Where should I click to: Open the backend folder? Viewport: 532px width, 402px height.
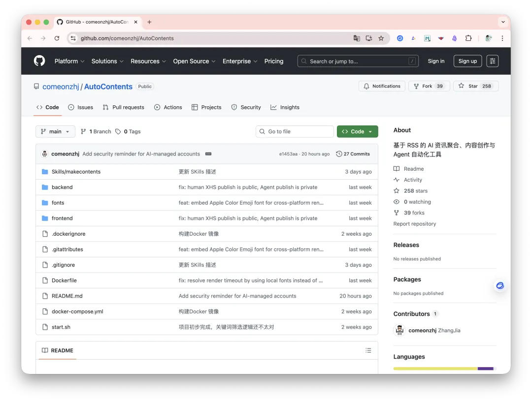click(x=62, y=187)
